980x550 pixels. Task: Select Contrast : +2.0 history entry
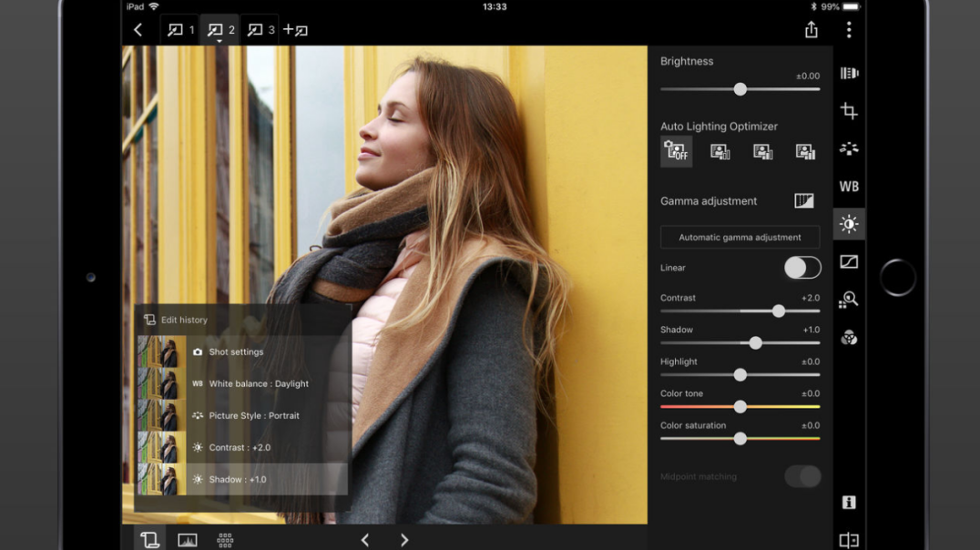pos(242,447)
